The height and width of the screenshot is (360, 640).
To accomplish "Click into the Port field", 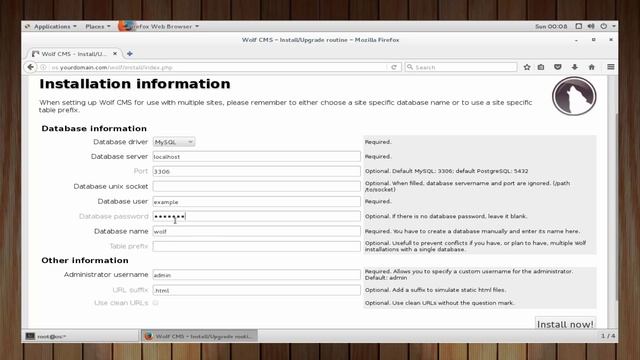I will click(256, 171).
